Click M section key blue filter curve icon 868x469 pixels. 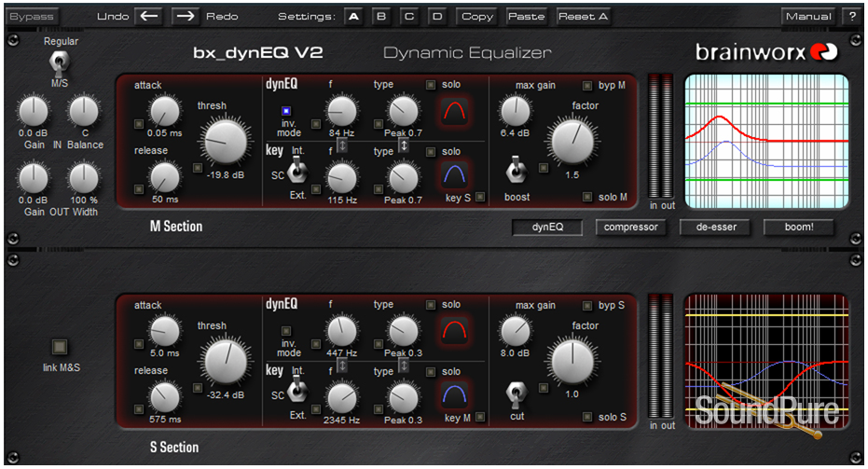click(454, 174)
